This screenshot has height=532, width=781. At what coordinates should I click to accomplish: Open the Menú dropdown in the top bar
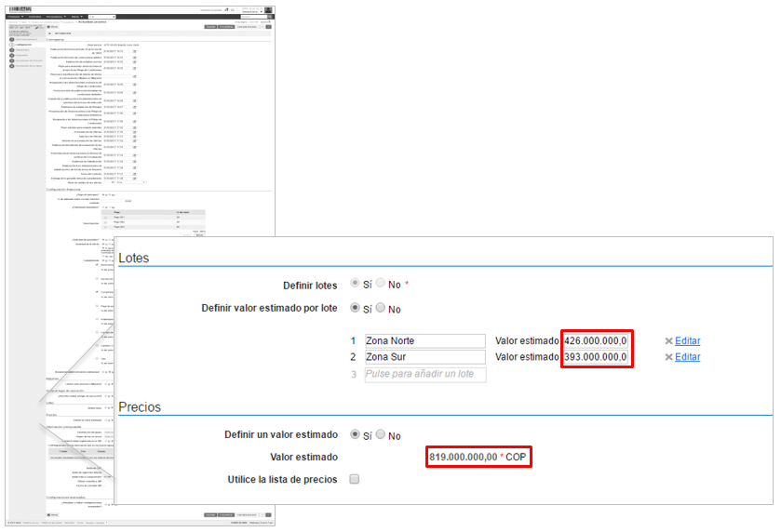[x=77, y=17]
